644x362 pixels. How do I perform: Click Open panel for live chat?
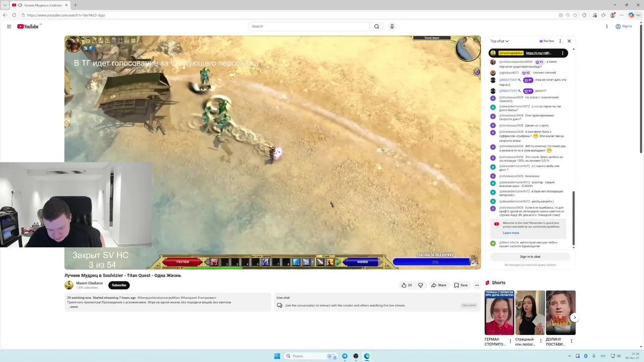(468, 305)
